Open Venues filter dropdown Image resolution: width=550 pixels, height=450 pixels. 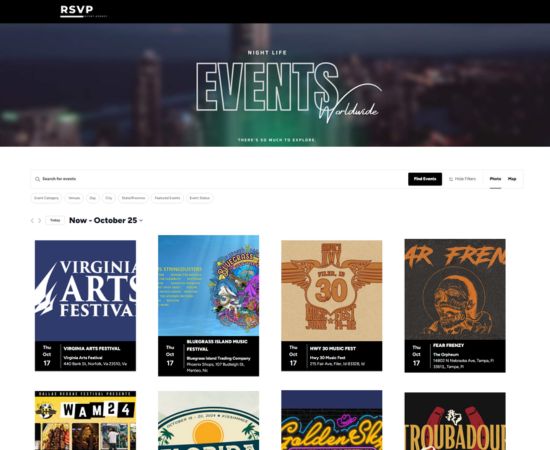74,198
